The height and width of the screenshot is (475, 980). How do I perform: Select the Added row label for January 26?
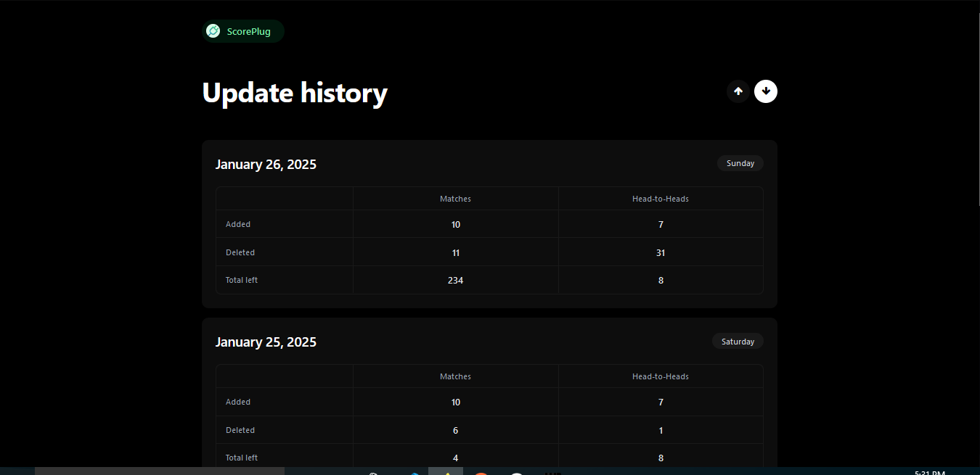238,224
